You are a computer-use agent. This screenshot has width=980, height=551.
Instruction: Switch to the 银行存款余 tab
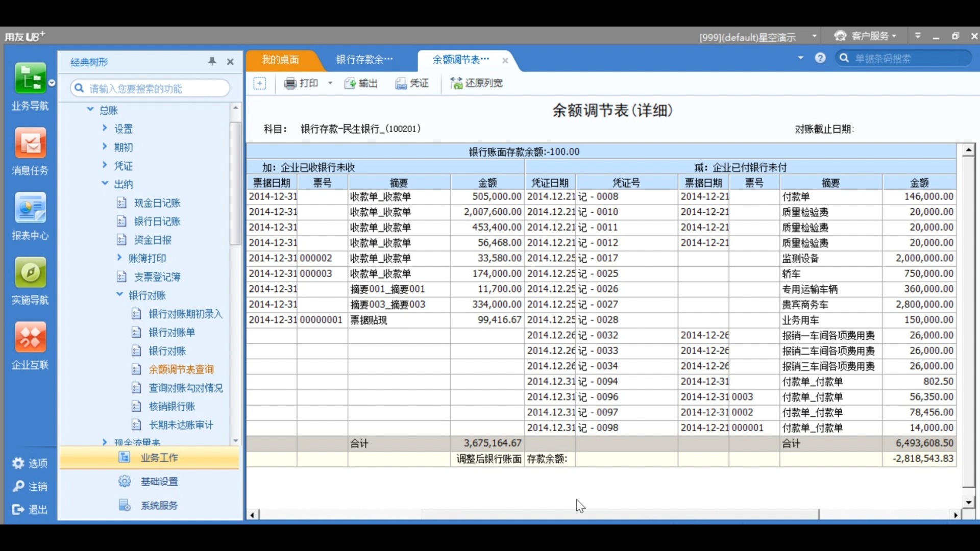click(363, 60)
